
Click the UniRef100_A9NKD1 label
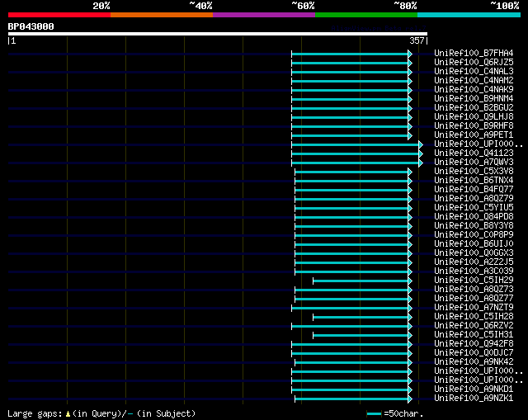pyautogui.click(x=474, y=389)
